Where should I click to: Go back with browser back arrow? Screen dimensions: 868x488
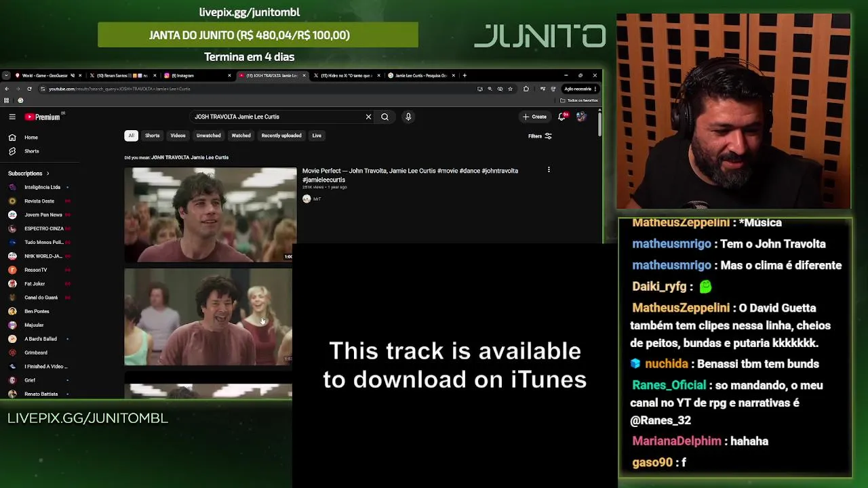coord(7,89)
